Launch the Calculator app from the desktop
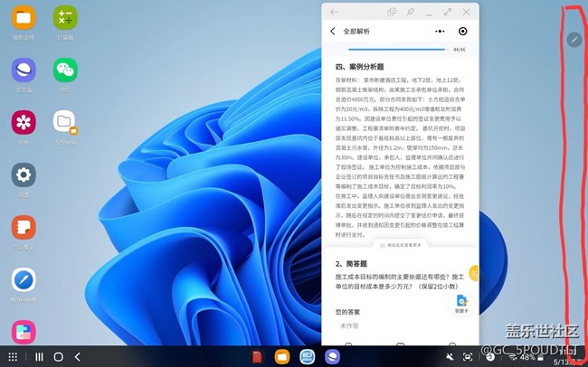The width and height of the screenshot is (588, 367). pos(65,18)
